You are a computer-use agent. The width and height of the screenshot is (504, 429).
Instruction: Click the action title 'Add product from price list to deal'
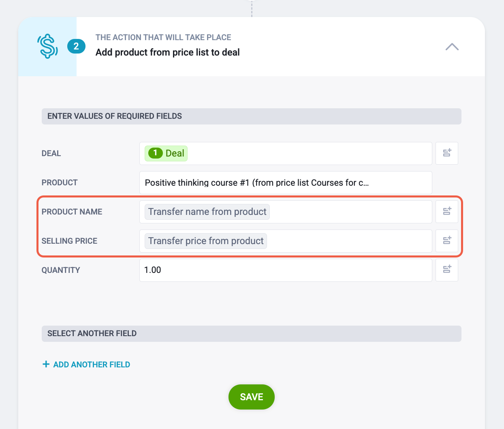coord(168,52)
